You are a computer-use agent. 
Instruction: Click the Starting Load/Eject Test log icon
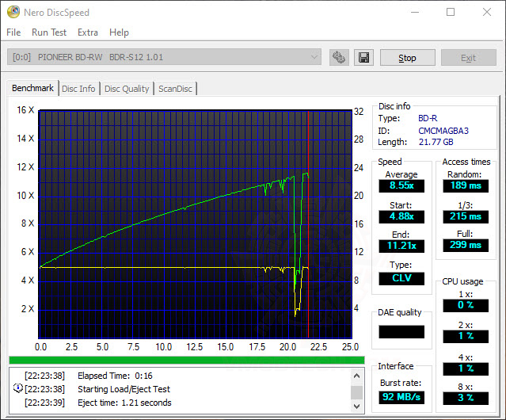click(x=17, y=388)
